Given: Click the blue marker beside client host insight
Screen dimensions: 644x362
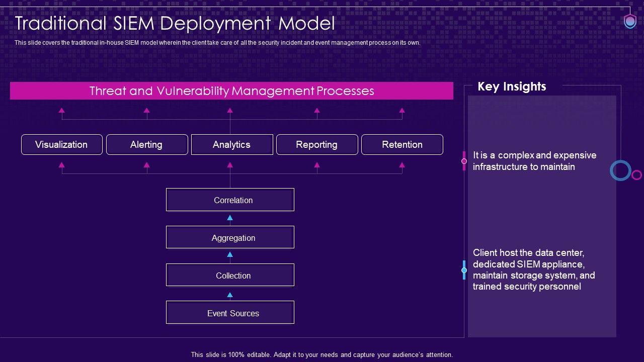Looking at the screenshot, I should point(464,270).
